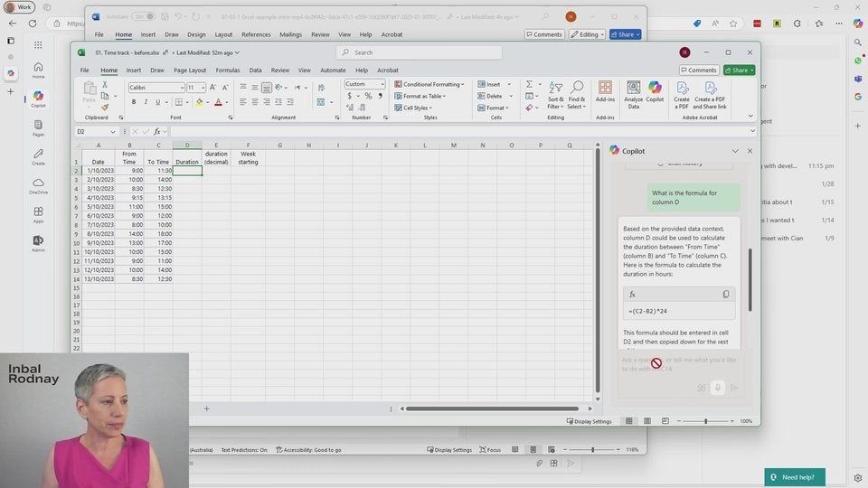Click the Word window Share button
Screen dimensions: 868x488
(x=625, y=34)
